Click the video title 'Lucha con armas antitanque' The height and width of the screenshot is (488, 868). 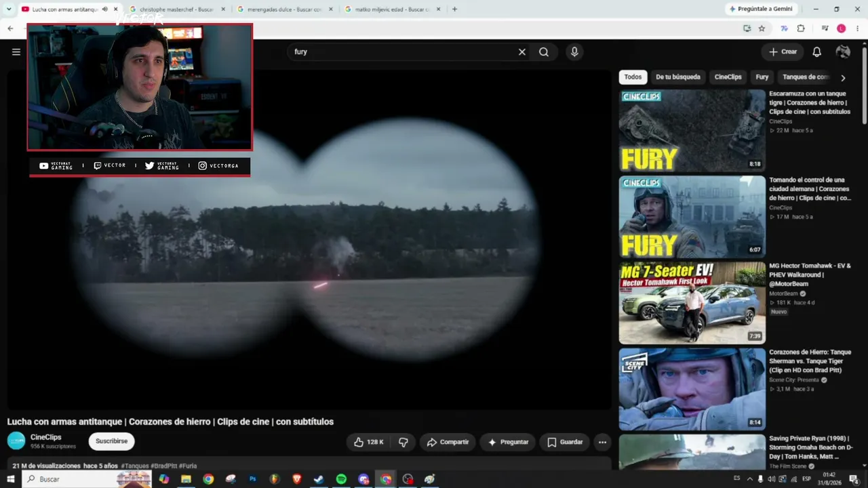click(x=170, y=422)
